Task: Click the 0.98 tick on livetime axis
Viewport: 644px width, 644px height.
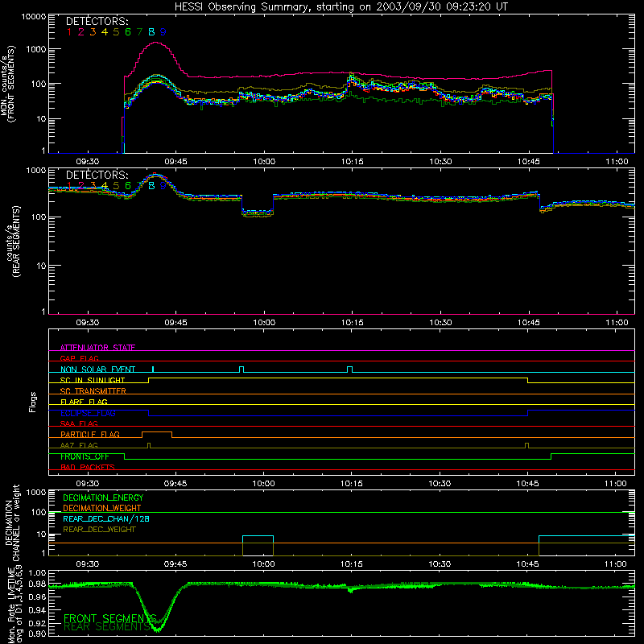Action: point(38,584)
